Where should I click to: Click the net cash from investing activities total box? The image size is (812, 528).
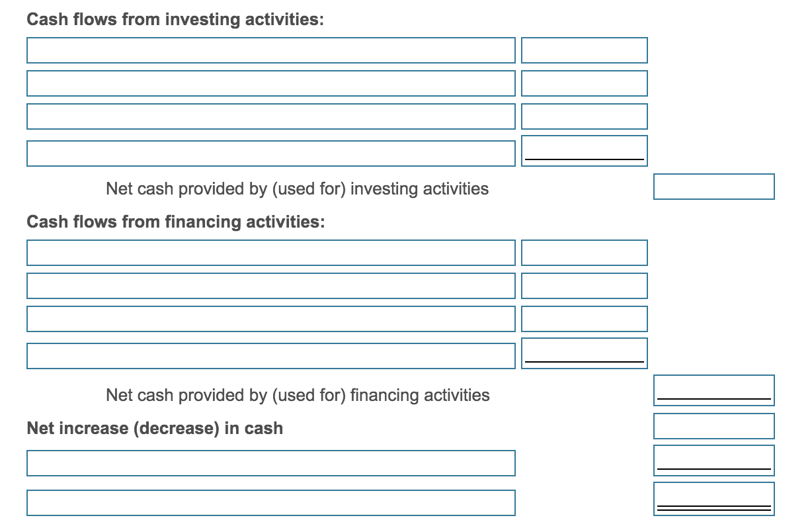713,187
